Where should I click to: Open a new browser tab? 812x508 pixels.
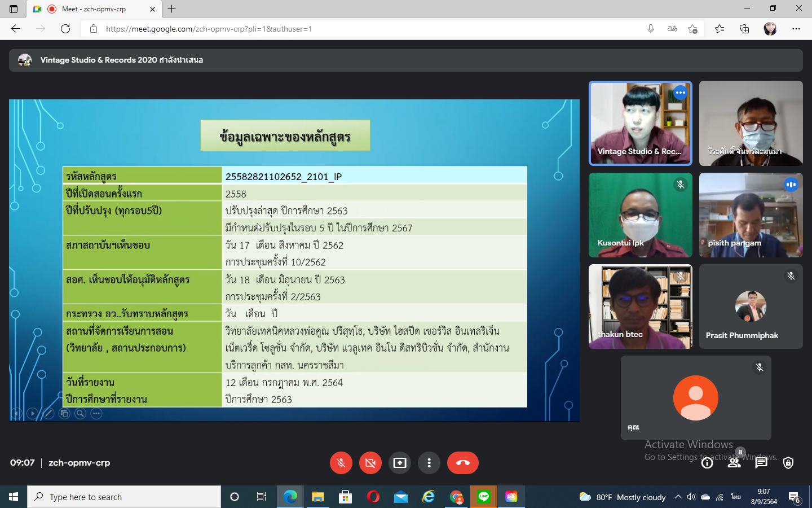tap(172, 9)
